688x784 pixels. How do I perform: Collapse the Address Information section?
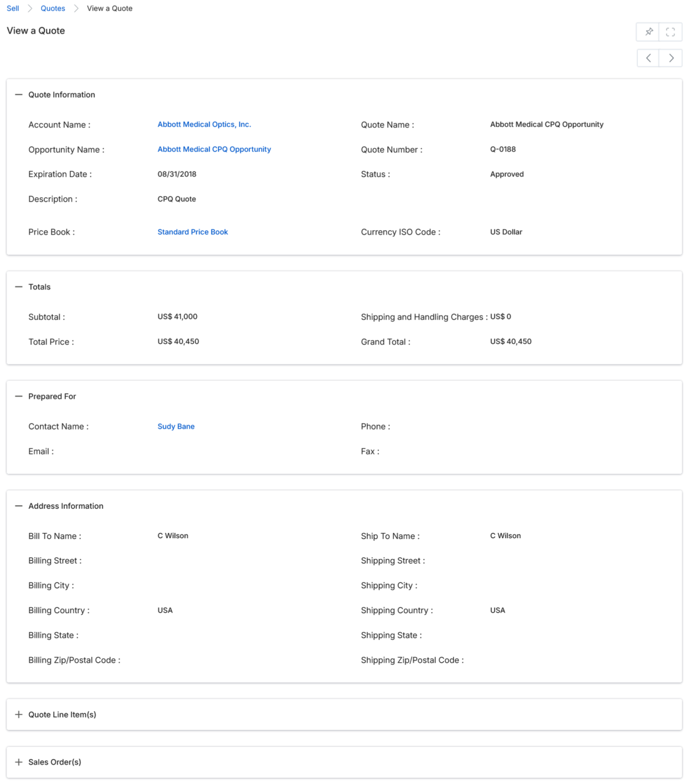pyautogui.click(x=19, y=506)
